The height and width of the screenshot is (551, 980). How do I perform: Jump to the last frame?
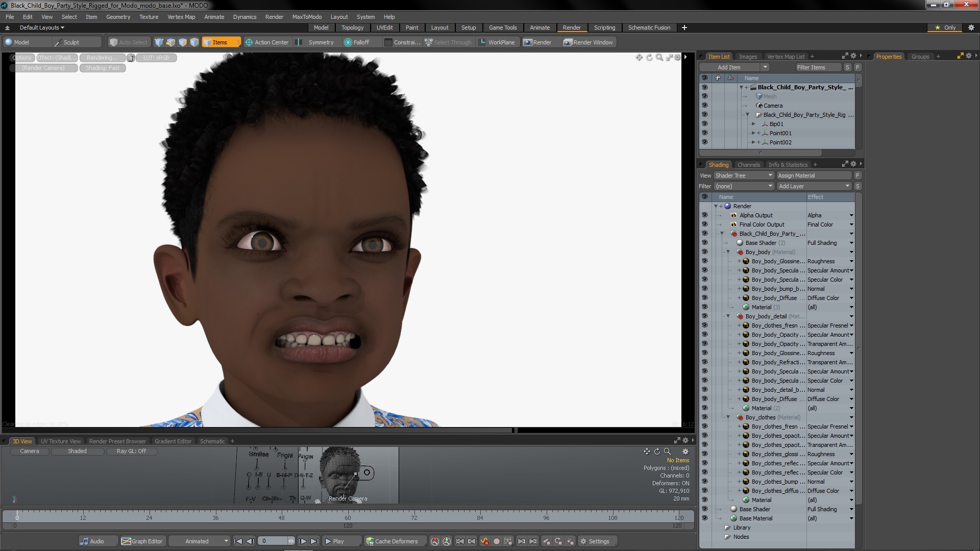click(314, 541)
